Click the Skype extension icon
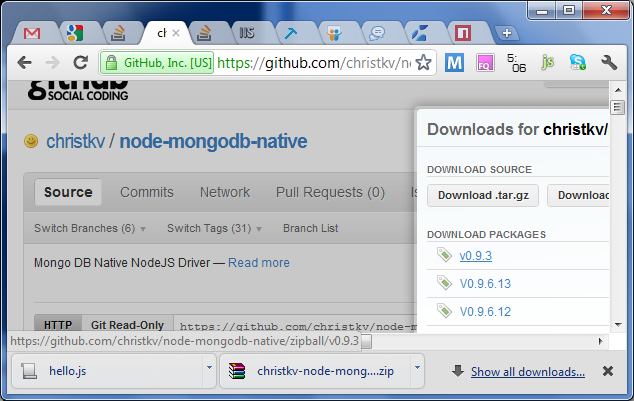Screen dimensions: 634x401 click(577, 63)
